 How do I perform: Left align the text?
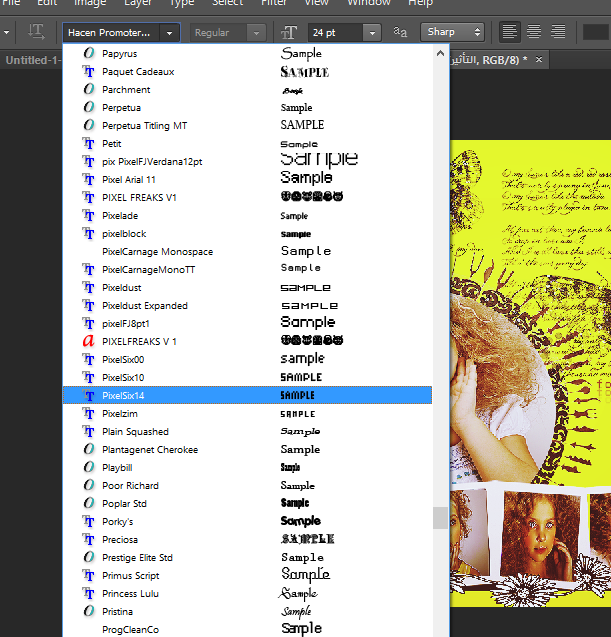pos(511,32)
